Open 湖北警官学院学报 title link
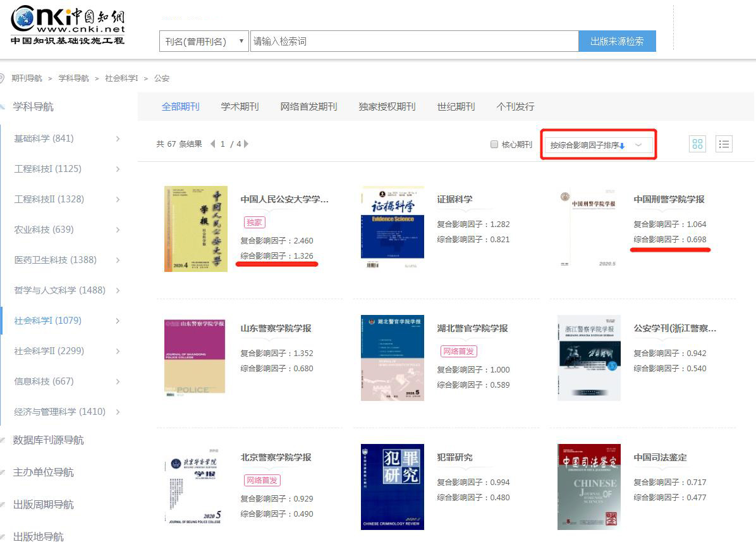The width and height of the screenshot is (756, 542). (x=473, y=328)
